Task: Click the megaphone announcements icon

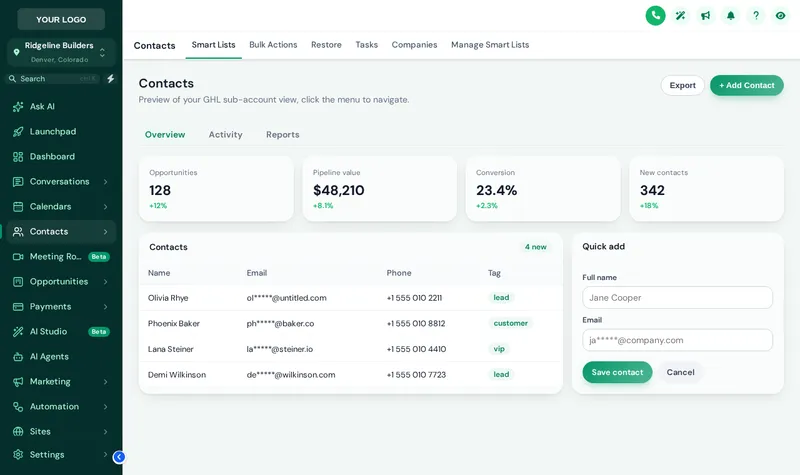Action: click(x=706, y=15)
